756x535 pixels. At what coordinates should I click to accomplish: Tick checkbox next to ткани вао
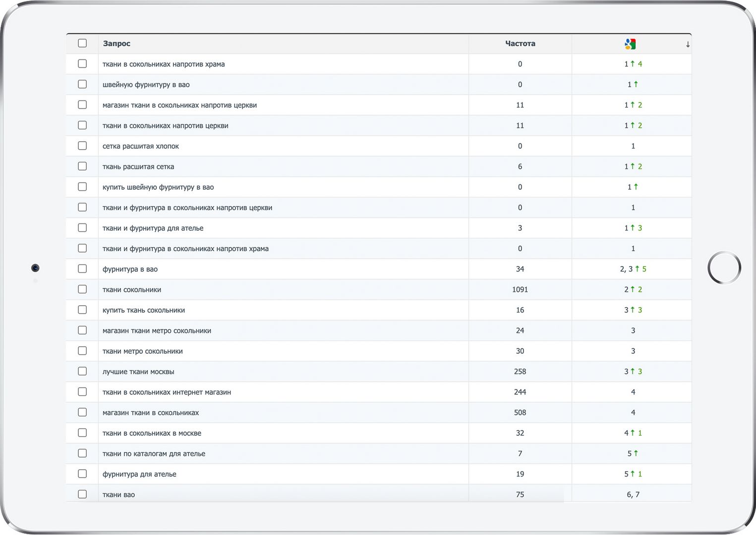coord(82,494)
